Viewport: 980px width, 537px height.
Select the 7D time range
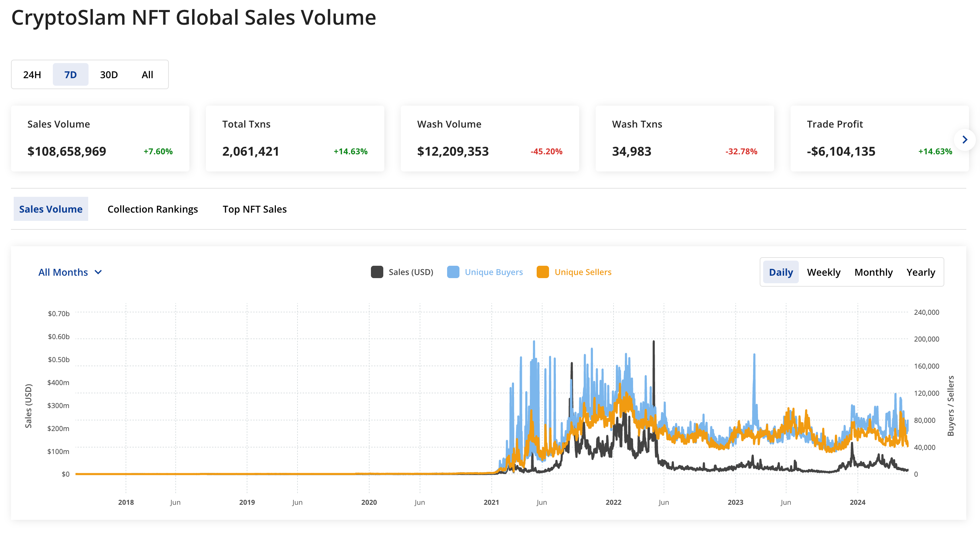tap(70, 74)
